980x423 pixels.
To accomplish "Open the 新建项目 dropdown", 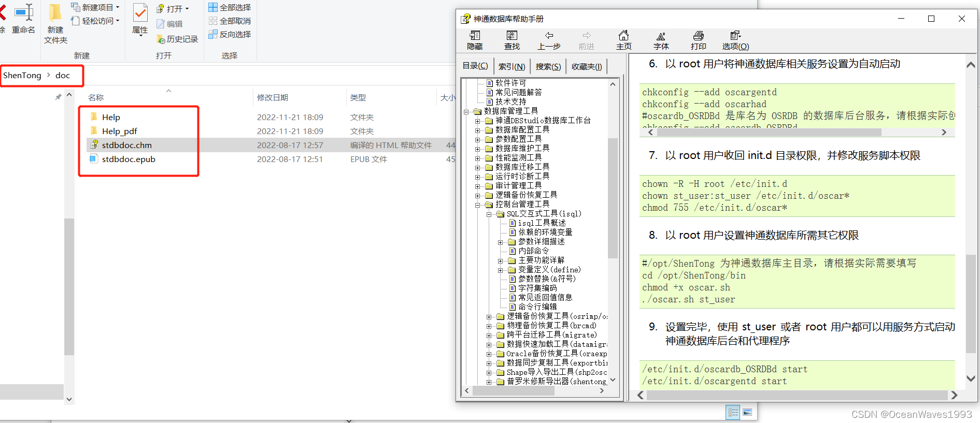I will click(x=95, y=7).
